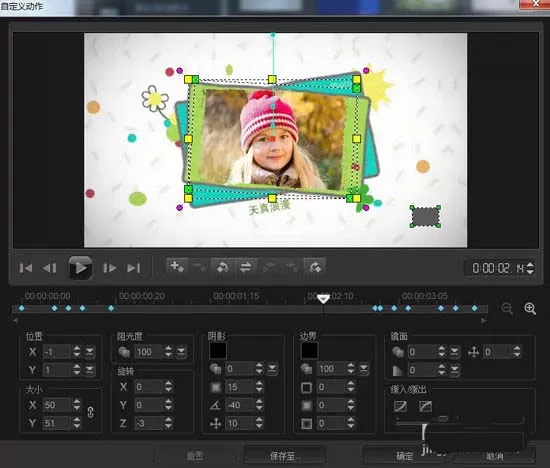Screen dimensions: 550x468
Task: Click the reset button left of 保存至
Action: (x=195, y=455)
